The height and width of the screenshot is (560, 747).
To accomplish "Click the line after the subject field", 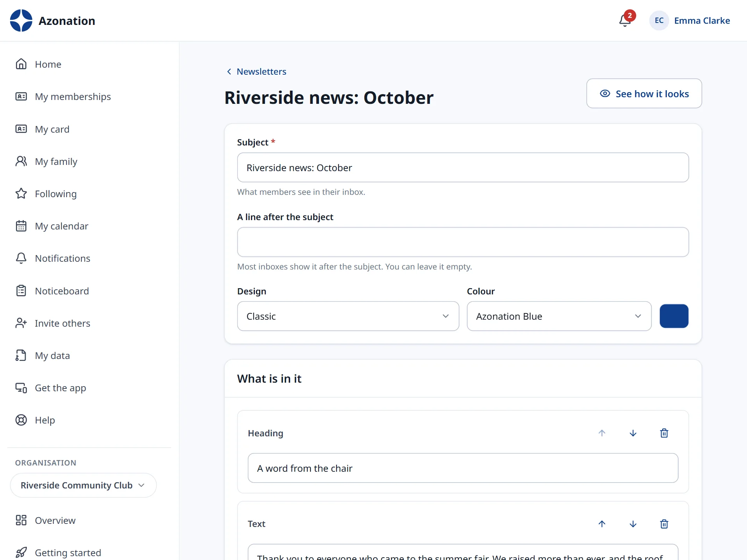I will coord(463,242).
